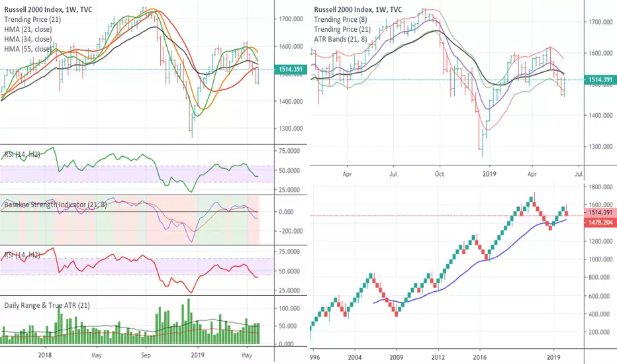Click the 1400.000 level on left chart's price axis
This screenshot has width=617, height=364.
tap(291, 101)
